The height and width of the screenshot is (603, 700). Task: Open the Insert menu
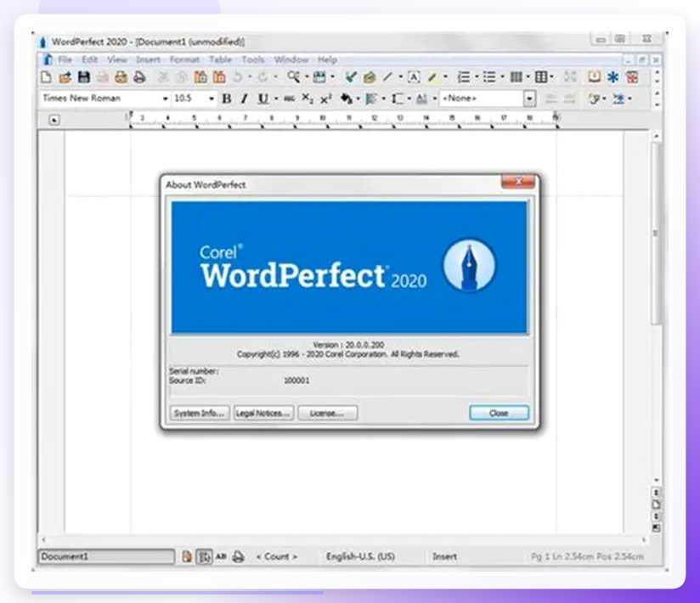pyautogui.click(x=148, y=59)
